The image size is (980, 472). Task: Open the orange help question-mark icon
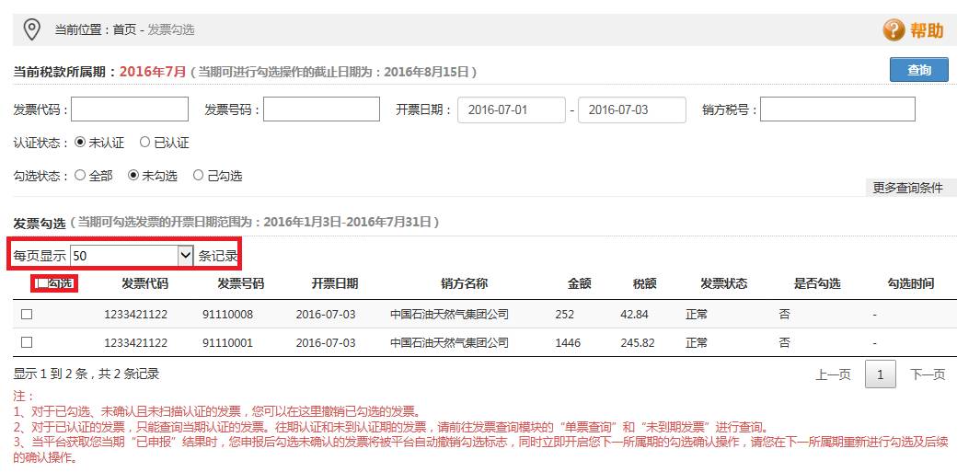click(894, 30)
